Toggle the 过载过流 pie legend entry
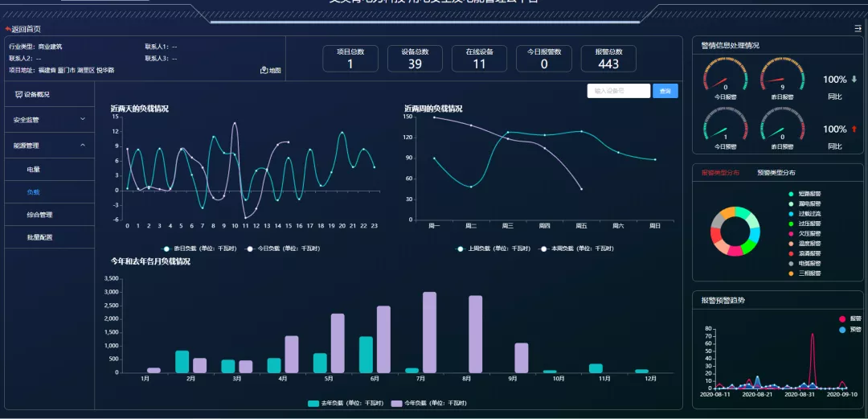 pyautogui.click(x=805, y=214)
